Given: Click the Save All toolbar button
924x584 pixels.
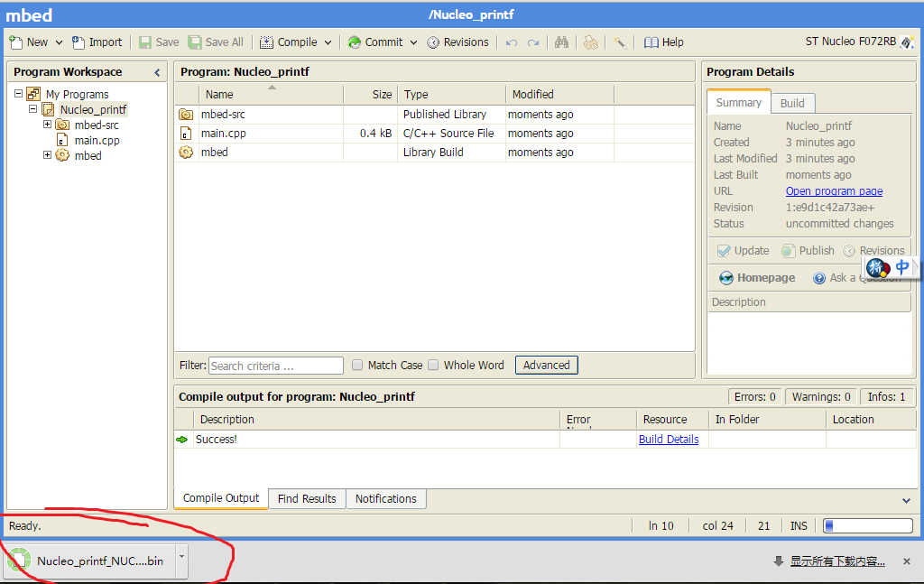Looking at the screenshot, I should (216, 42).
